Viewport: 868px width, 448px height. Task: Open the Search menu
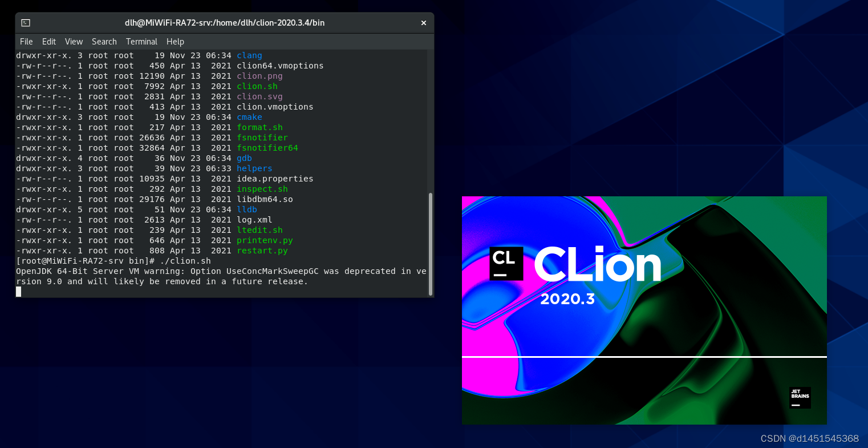(x=104, y=41)
